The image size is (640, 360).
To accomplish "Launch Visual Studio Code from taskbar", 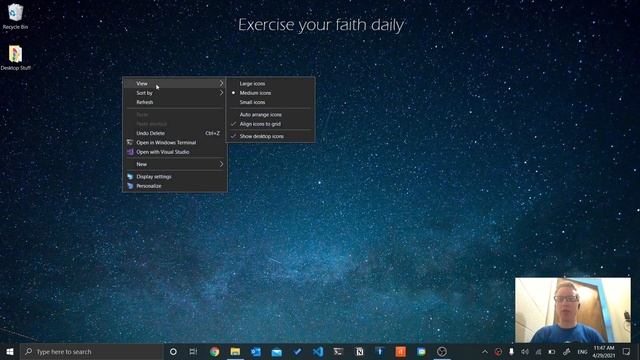I will [x=318, y=351].
